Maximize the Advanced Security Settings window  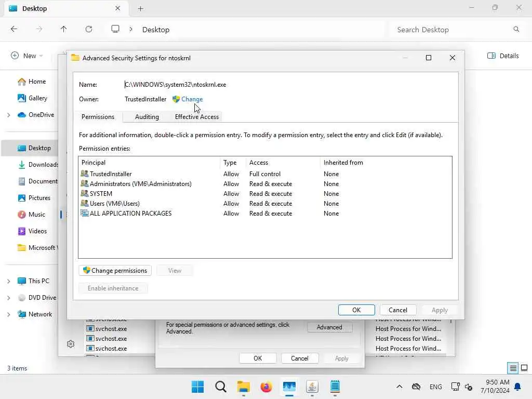(x=429, y=58)
